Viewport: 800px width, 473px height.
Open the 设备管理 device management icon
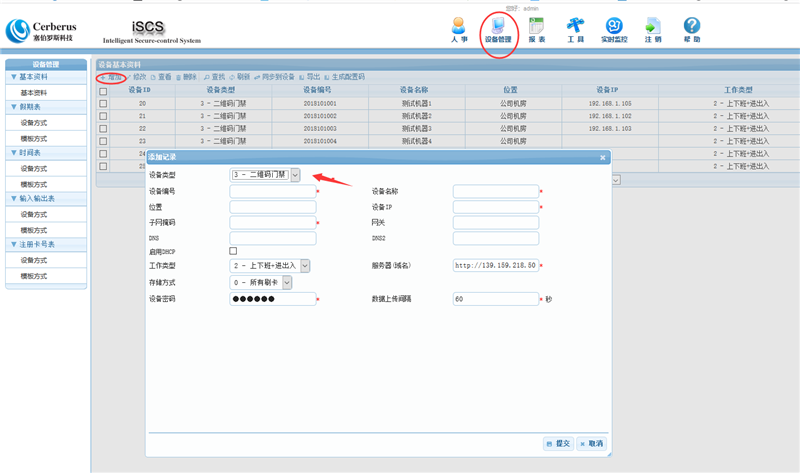pyautogui.click(x=497, y=29)
